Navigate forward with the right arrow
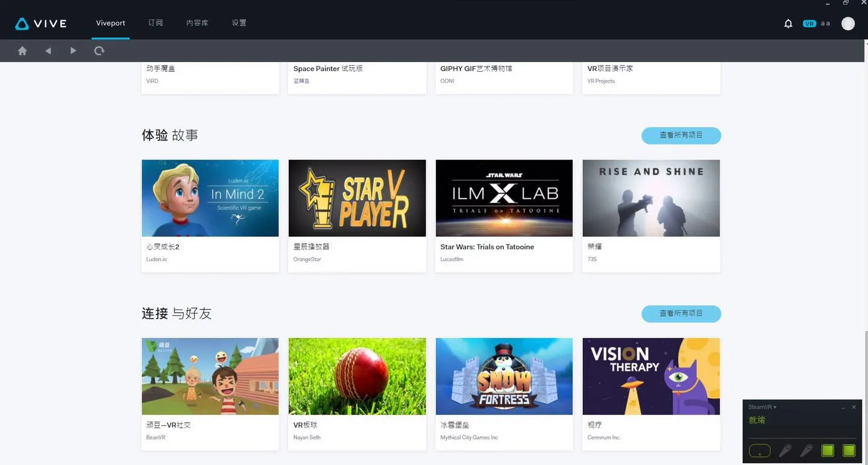Viewport: 868px width, 465px height. coord(74,51)
